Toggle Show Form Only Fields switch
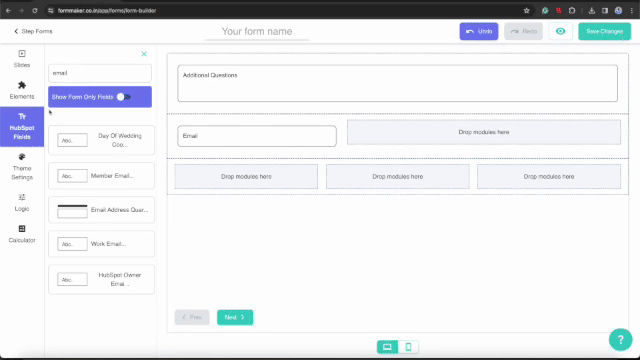640x360 pixels. (x=124, y=97)
